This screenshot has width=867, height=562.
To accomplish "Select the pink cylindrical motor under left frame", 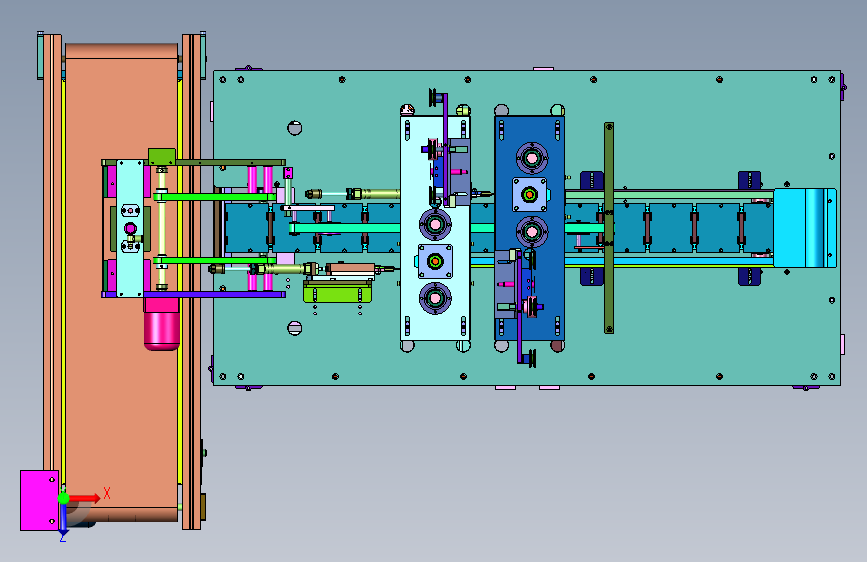I will pos(161,329).
